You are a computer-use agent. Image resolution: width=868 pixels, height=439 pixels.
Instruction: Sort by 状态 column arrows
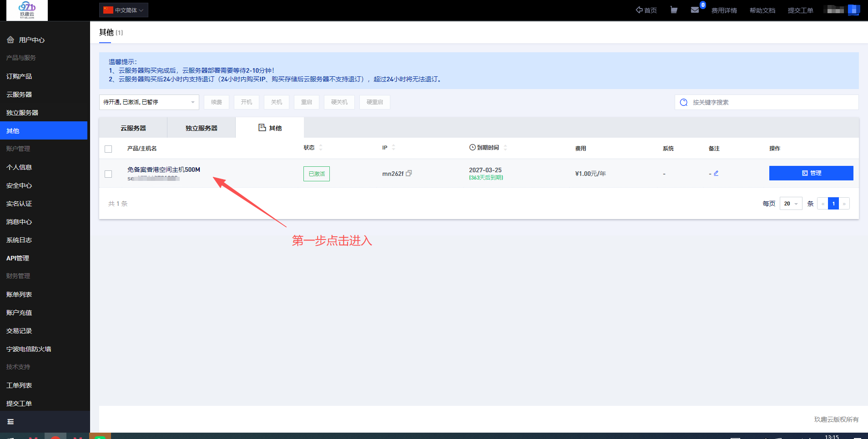pos(321,148)
